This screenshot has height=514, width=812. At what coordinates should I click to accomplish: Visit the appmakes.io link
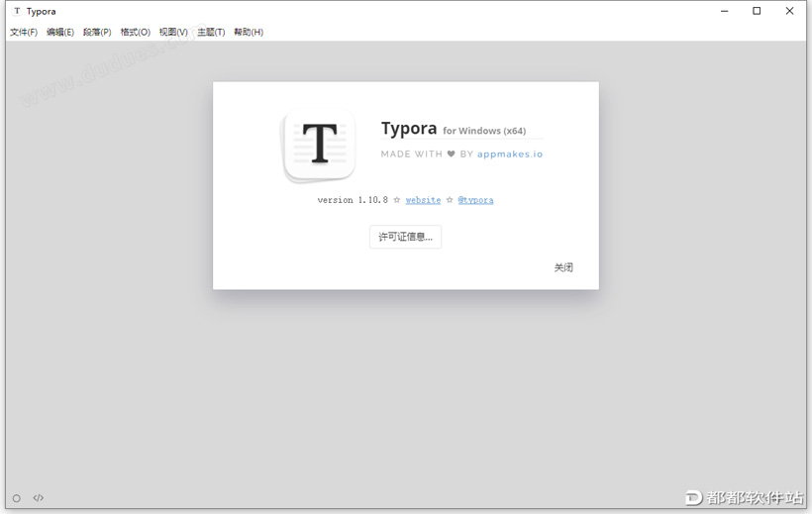pyautogui.click(x=510, y=154)
